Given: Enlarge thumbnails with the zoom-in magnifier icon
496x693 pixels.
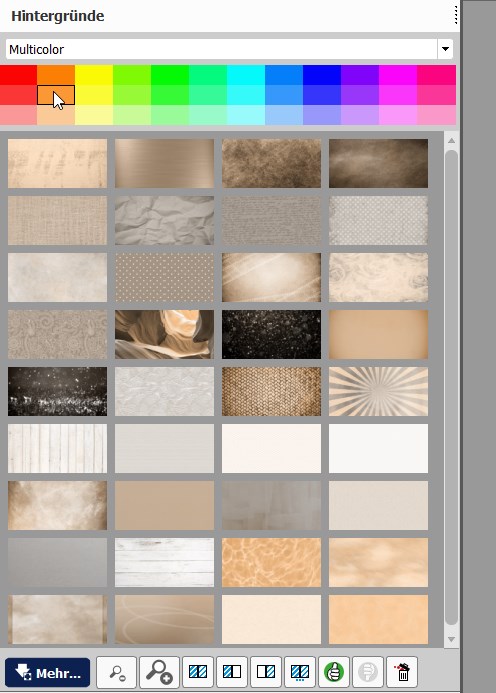Looking at the screenshot, I should click(x=159, y=672).
